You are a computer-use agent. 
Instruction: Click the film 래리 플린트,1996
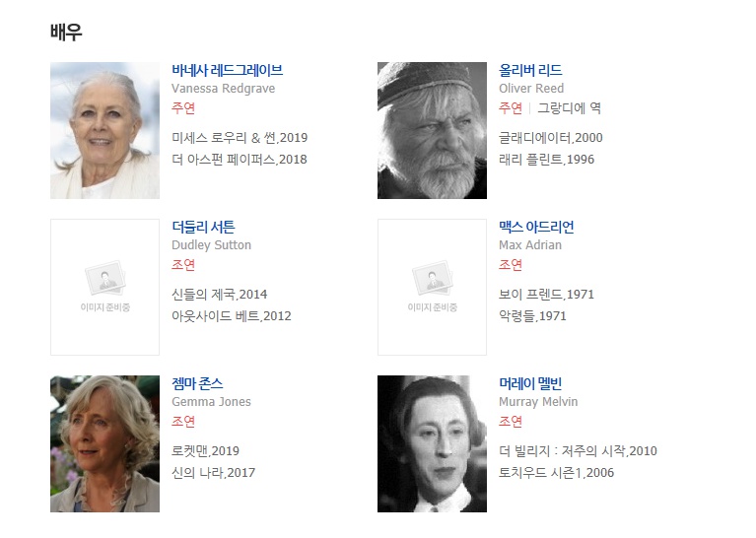546,160
